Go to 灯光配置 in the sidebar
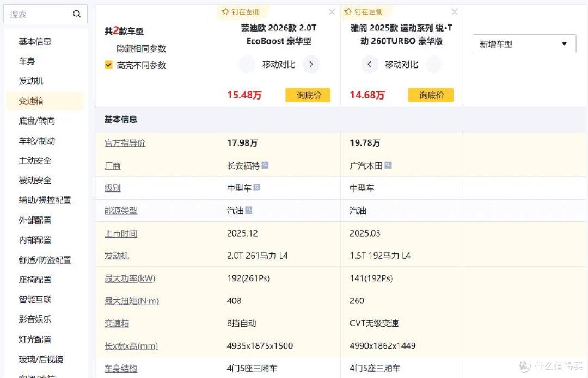 35,339
